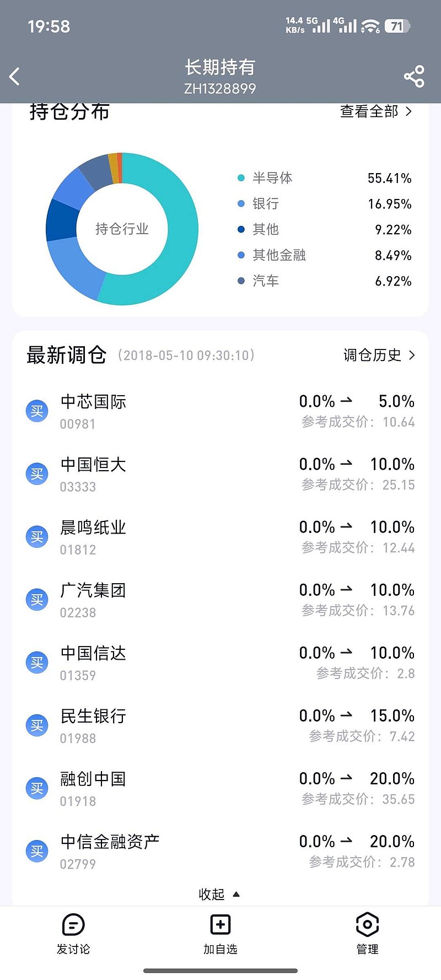
Task: Select the 银行 legend item
Action: tap(266, 204)
